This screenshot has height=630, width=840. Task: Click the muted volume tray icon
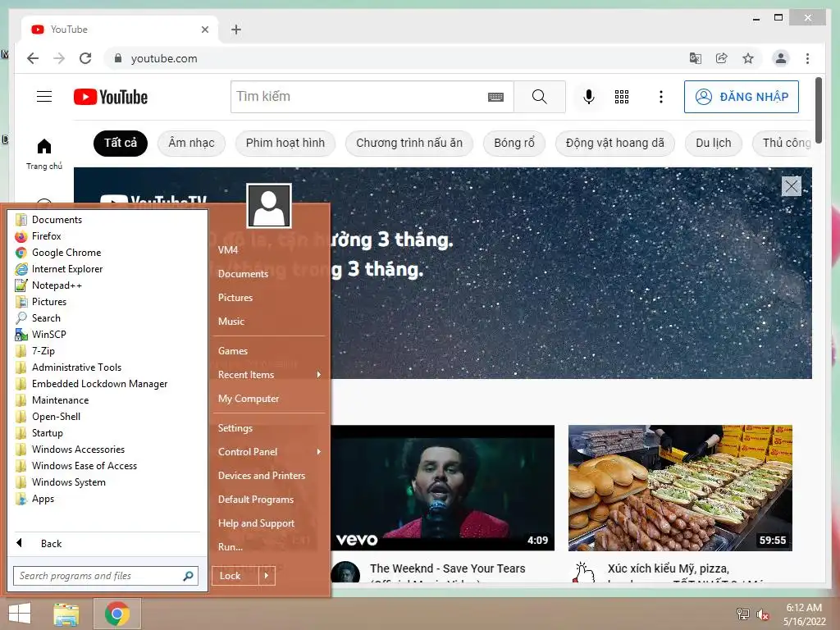pyautogui.click(x=762, y=614)
